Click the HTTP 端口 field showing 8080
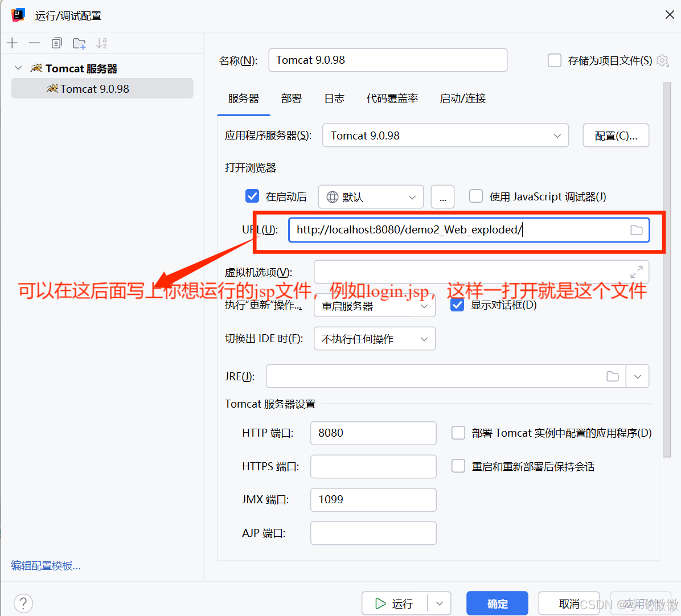Screen dimensions: 681x616 [373, 433]
